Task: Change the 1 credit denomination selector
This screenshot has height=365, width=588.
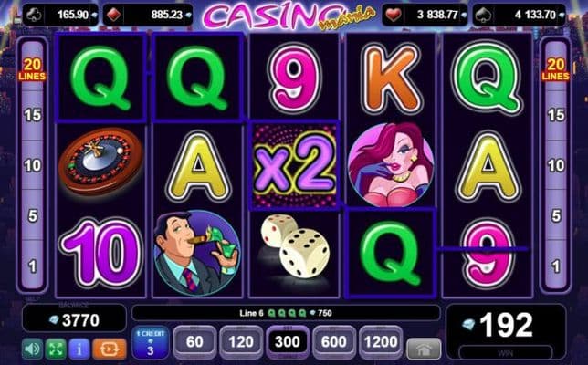Action: coord(151,342)
